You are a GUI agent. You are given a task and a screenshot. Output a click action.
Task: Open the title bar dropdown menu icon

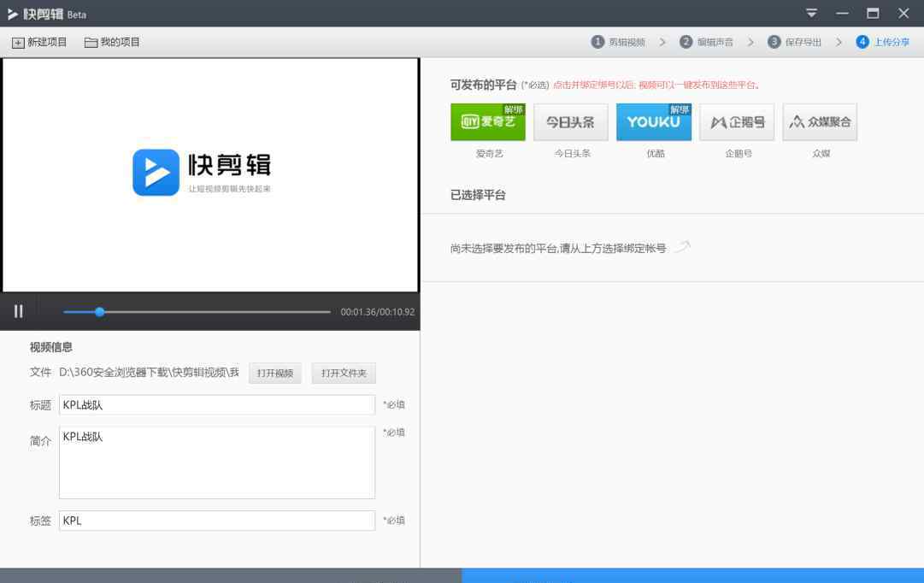pos(811,13)
